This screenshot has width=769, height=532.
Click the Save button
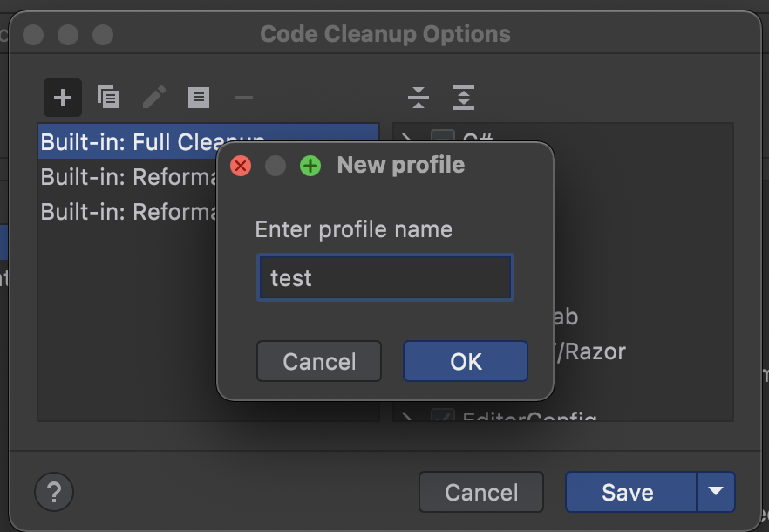click(629, 492)
